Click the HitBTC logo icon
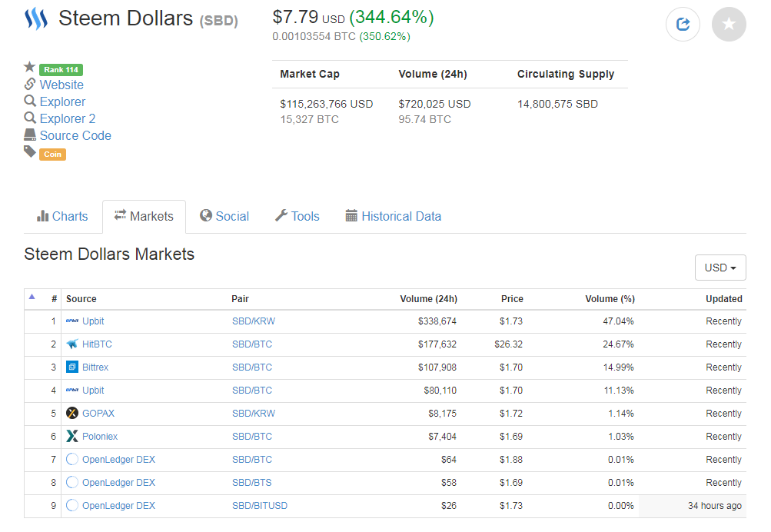Screen dimensions: 771x532 pyautogui.click(x=72, y=344)
